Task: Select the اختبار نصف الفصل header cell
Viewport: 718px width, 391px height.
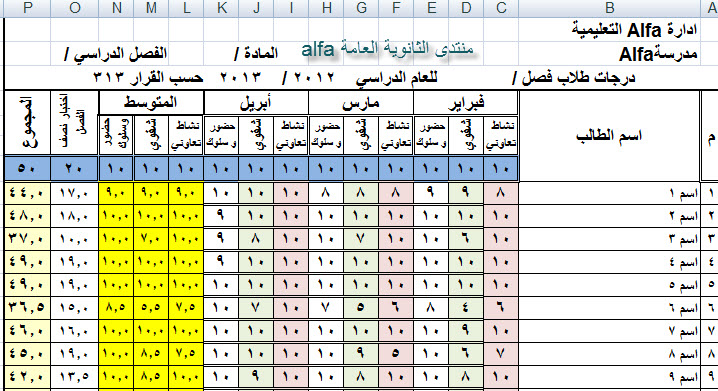Action: click(75, 124)
